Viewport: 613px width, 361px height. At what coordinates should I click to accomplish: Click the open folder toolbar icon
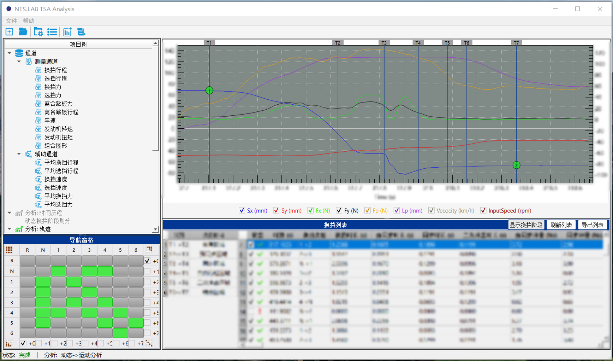point(23,32)
